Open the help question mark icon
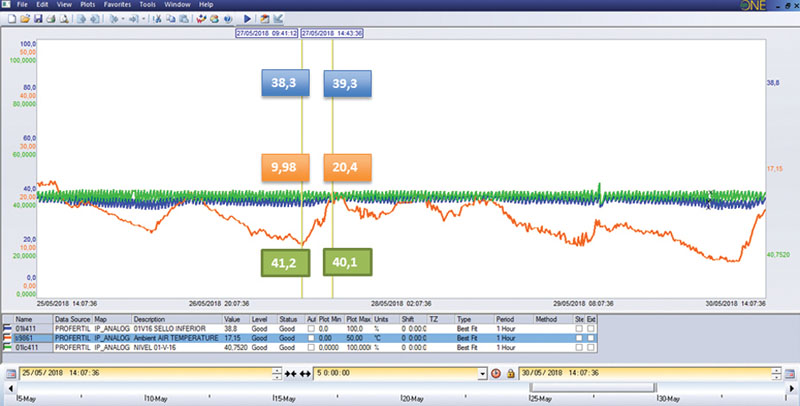This screenshot has height=406, width=800. tap(228, 19)
